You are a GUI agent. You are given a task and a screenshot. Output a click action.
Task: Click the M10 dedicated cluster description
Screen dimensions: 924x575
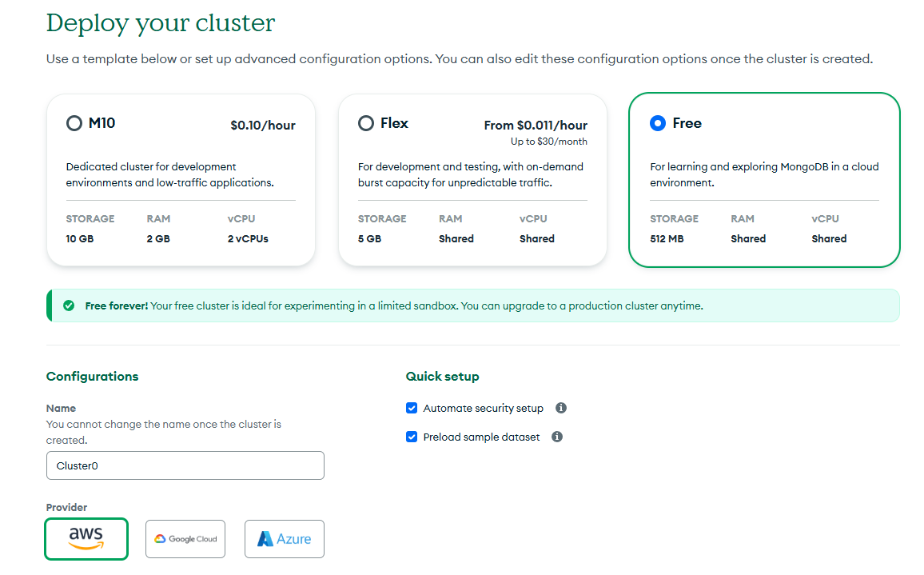point(169,174)
